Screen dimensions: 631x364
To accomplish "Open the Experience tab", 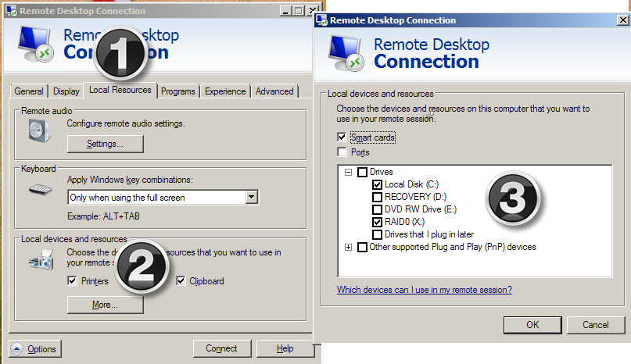I will pyautogui.click(x=225, y=91).
